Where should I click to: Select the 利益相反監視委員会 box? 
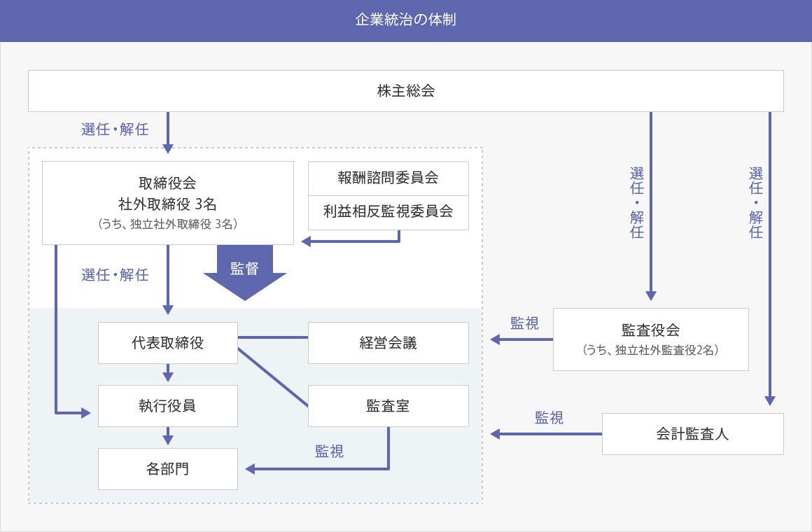pos(388,212)
